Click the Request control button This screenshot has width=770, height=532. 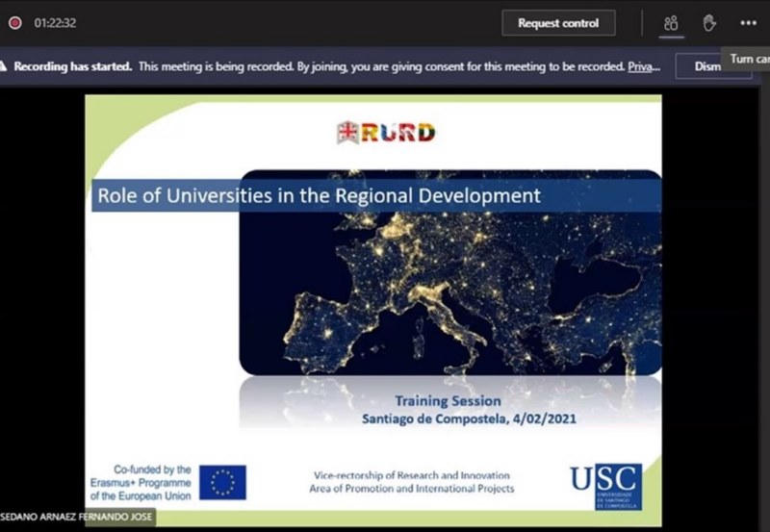(558, 23)
